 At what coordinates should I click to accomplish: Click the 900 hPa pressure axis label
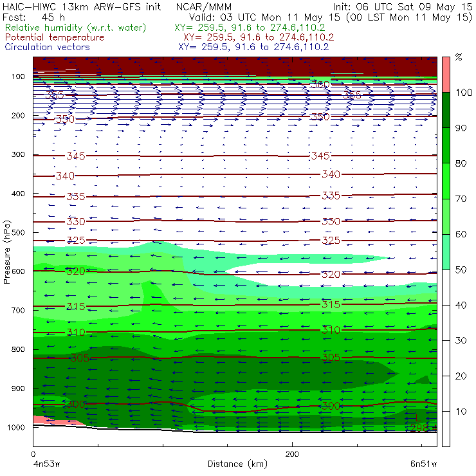[18, 389]
